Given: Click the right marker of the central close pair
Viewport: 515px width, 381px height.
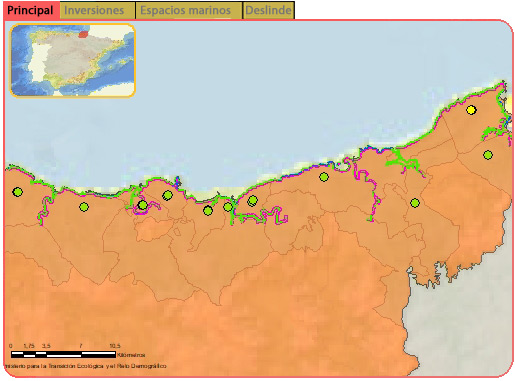Looking at the screenshot, I should pyautogui.click(x=228, y=207).
